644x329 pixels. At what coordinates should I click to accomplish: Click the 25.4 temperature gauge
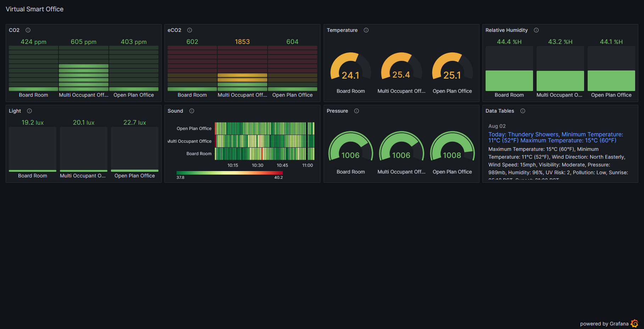click(x=401, y=66)
